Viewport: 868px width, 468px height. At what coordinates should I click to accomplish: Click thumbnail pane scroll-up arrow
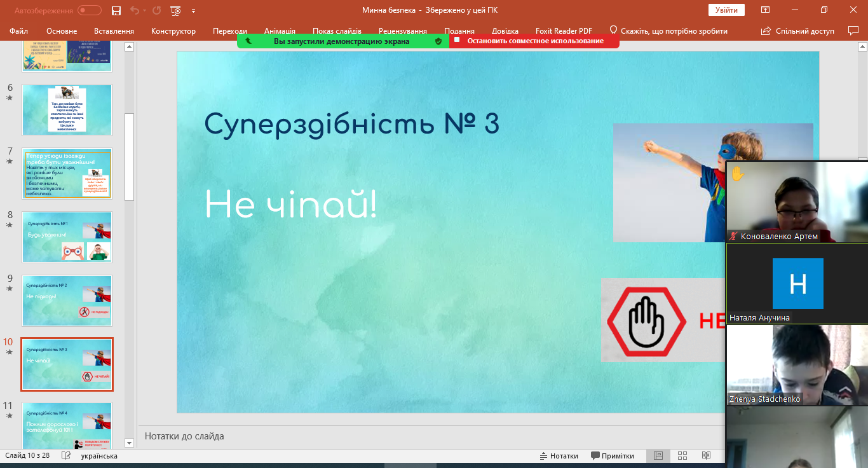(129, 46)
